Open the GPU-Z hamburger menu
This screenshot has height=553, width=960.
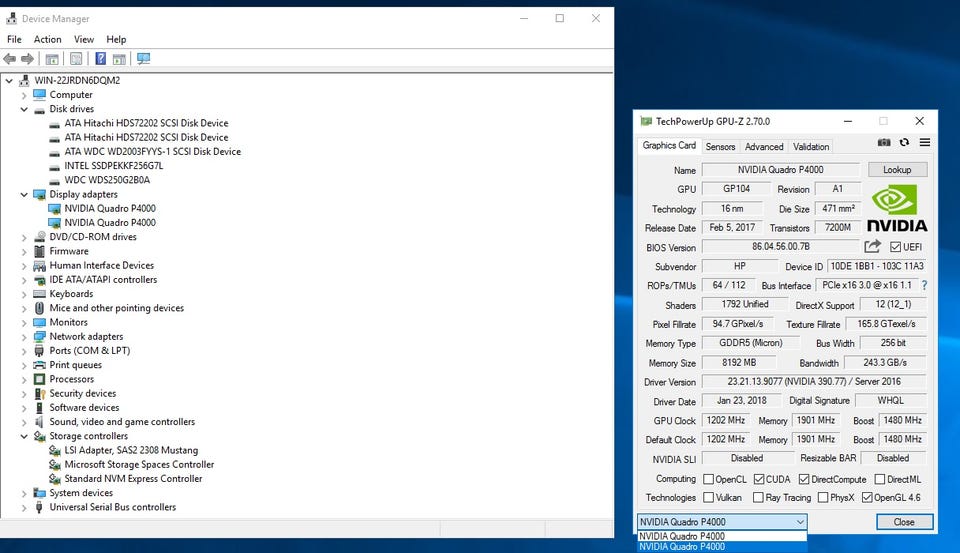coord(924,142)
